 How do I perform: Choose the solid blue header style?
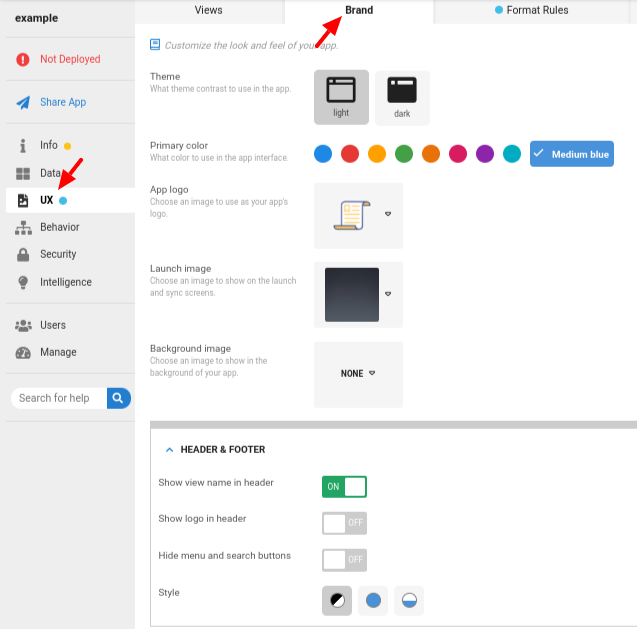[373, 601]
